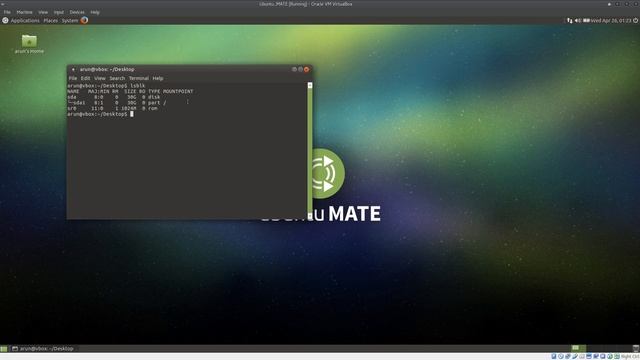Open the terminal File menu
The width and height of the screenshot is (640, 360).
[x=73, y=78]
